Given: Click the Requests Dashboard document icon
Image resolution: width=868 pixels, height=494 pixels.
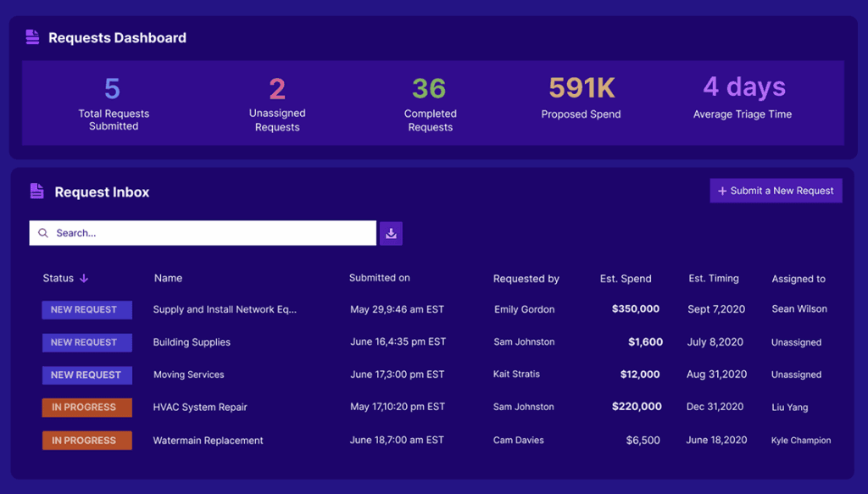Looking at the screenshot, I should tap(32, 37).
